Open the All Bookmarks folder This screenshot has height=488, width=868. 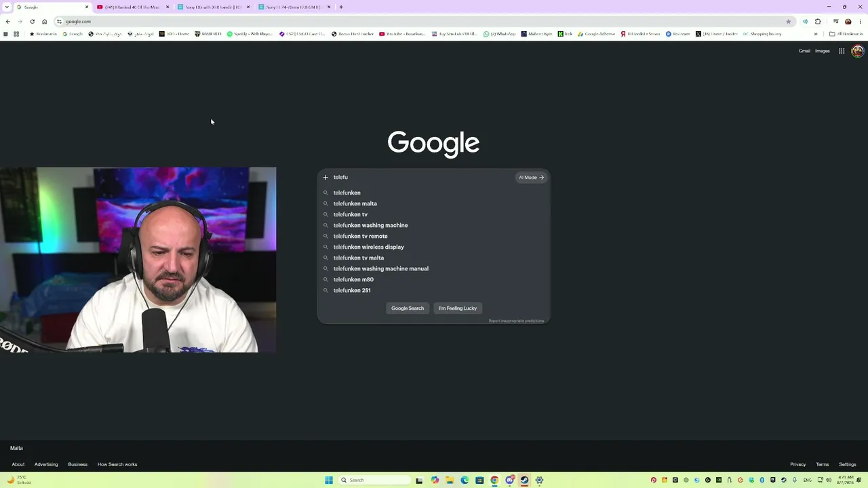[846, 34]
